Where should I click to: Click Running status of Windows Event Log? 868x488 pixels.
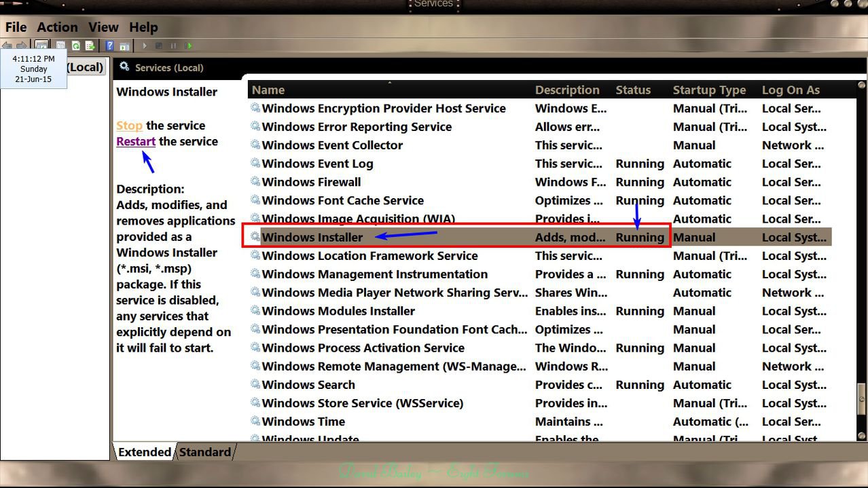[x=640, y=164]
